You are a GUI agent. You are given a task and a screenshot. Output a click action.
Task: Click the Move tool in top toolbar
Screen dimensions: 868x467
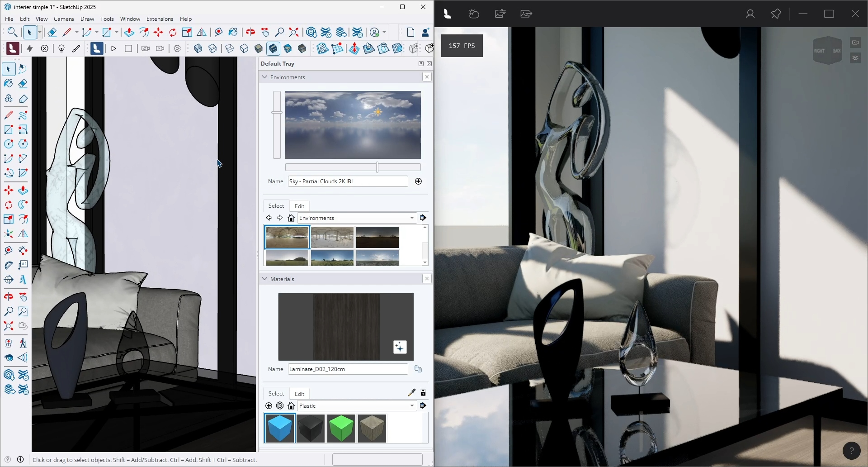(158, 32)
